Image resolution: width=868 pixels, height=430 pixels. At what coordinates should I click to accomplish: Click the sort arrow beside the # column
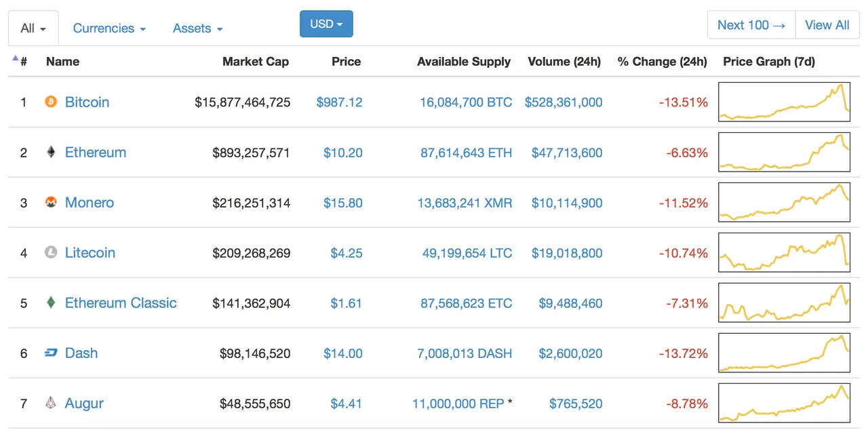point(15,58)
